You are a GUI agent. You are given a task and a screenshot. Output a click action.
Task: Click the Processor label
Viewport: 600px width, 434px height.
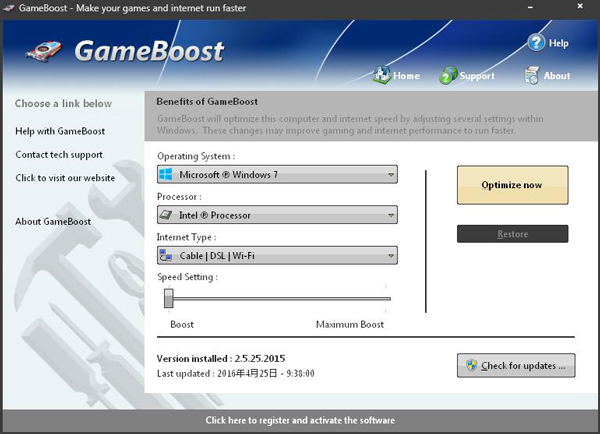[x=179, y=197]
